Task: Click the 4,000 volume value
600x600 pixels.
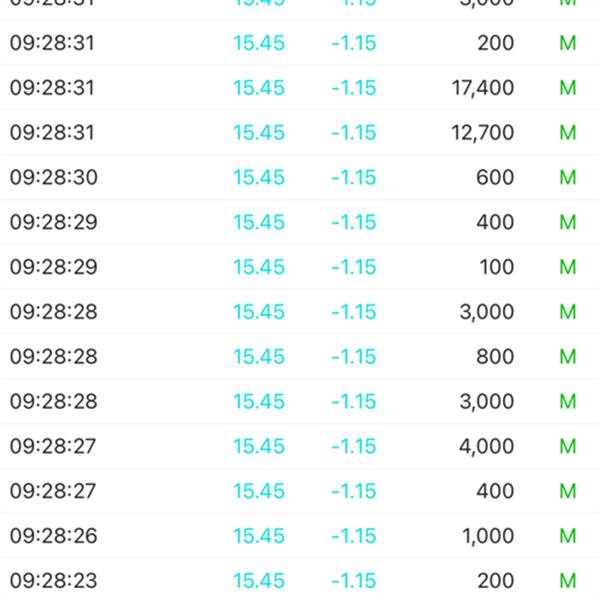Action: click(x=486, y=446)
